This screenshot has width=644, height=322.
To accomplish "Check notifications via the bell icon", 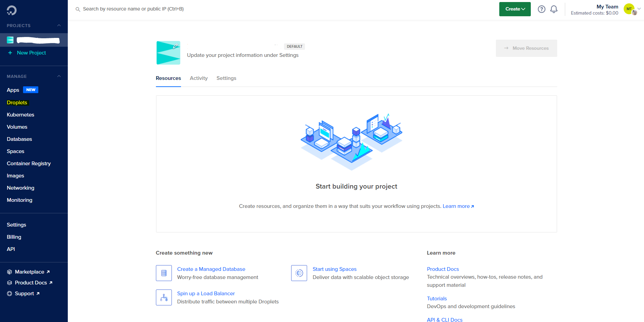I will [554, 9].
